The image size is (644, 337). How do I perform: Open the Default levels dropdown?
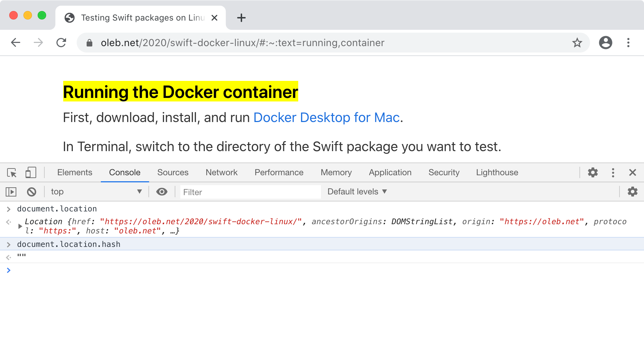[x=357, y=192]
